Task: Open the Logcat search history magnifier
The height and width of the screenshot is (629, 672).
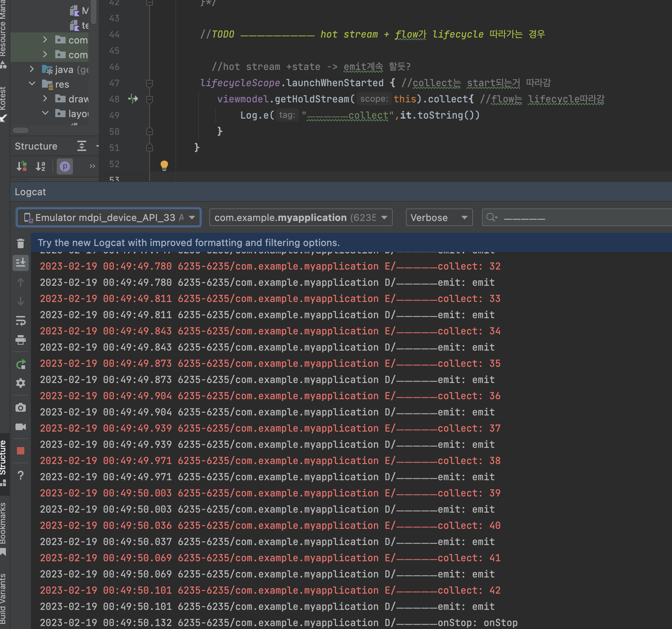Action: tap(492, 218)
